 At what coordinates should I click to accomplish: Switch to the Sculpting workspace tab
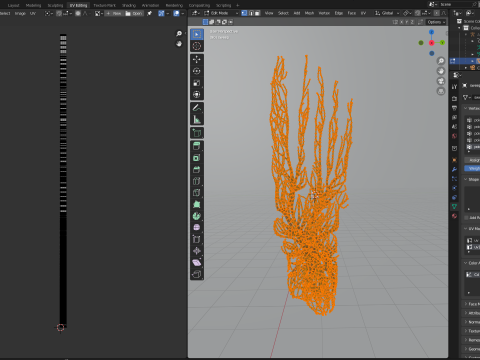pyautogui.click(x=55, y=5)
